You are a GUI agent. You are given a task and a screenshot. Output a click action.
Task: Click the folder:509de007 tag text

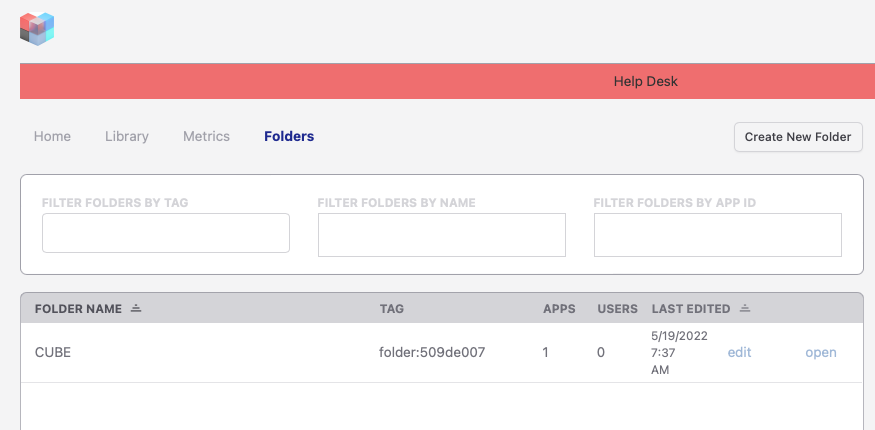[432, 352]
